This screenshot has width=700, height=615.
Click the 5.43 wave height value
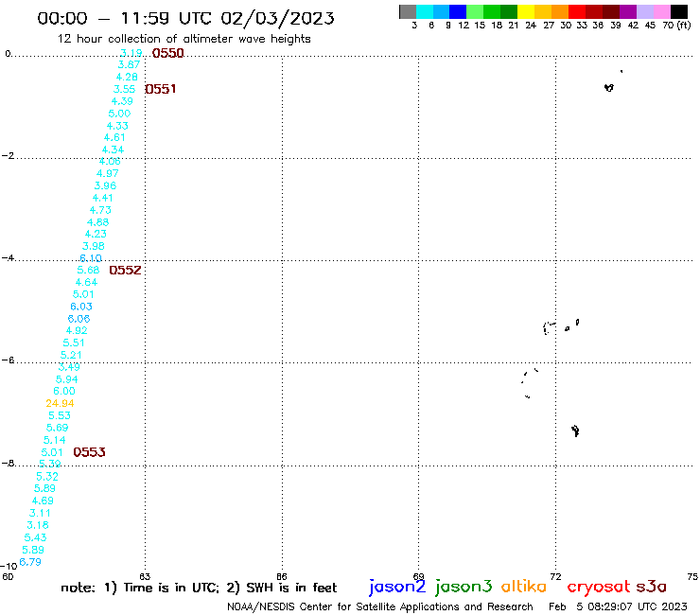click(x=35, y=537)
